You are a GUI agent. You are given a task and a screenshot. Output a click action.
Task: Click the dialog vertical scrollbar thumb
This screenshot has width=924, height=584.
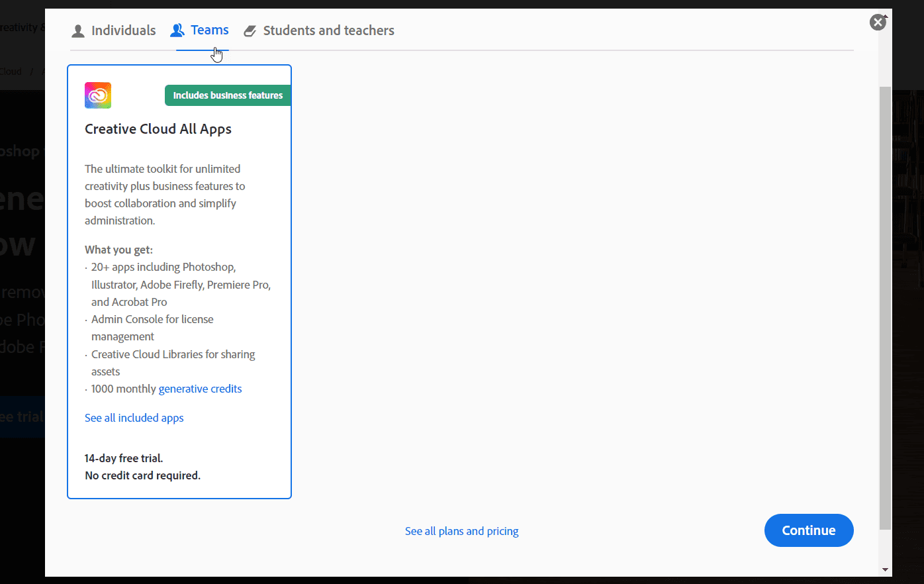click(886, 308)
